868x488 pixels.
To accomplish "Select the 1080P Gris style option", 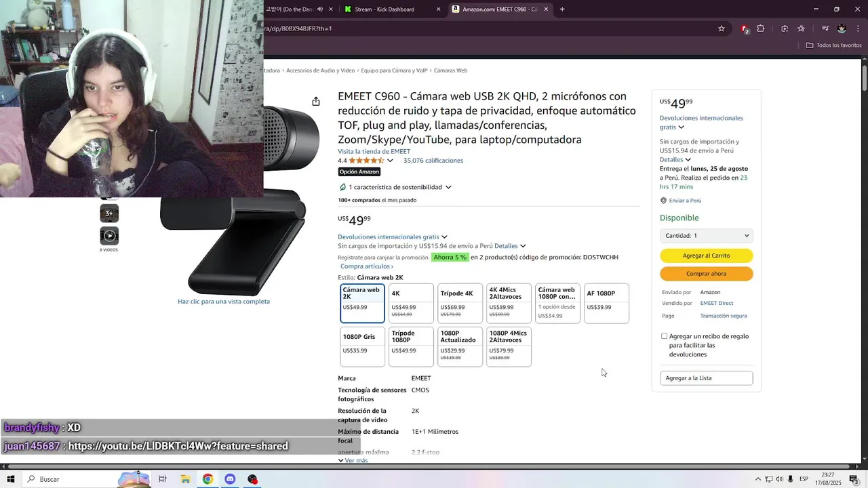I will click(362, 346).
